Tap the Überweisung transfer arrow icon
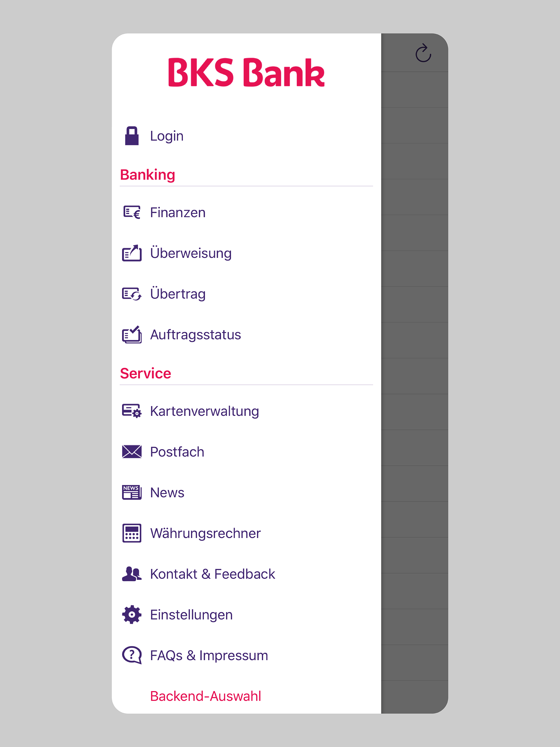 (132, 253)
